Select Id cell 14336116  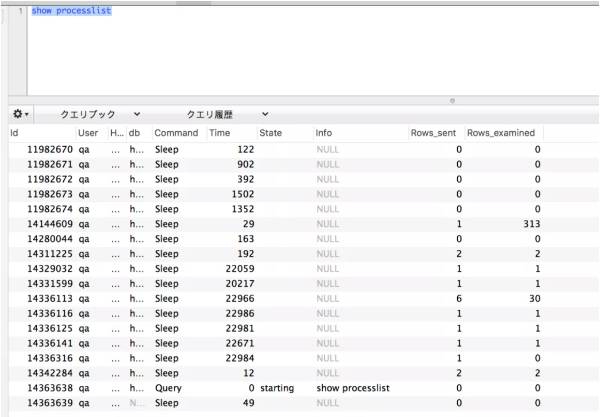click(x=50, y=314)
